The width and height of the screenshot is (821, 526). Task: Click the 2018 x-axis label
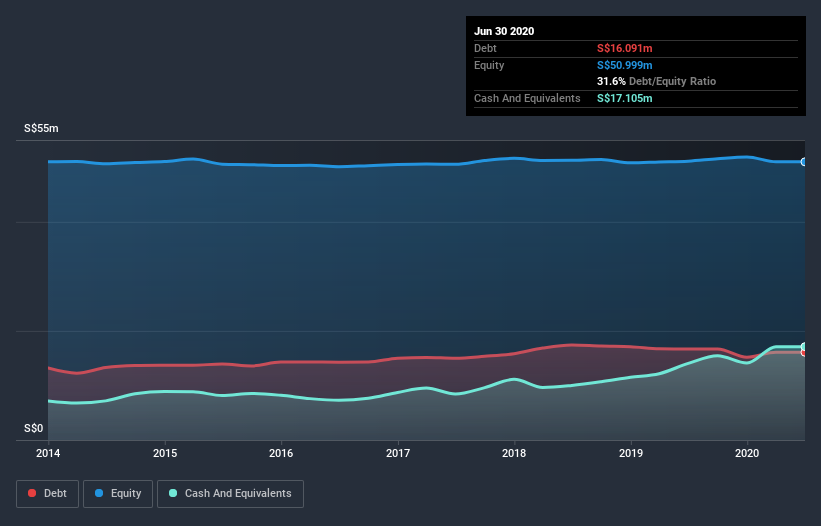point(514,453)
